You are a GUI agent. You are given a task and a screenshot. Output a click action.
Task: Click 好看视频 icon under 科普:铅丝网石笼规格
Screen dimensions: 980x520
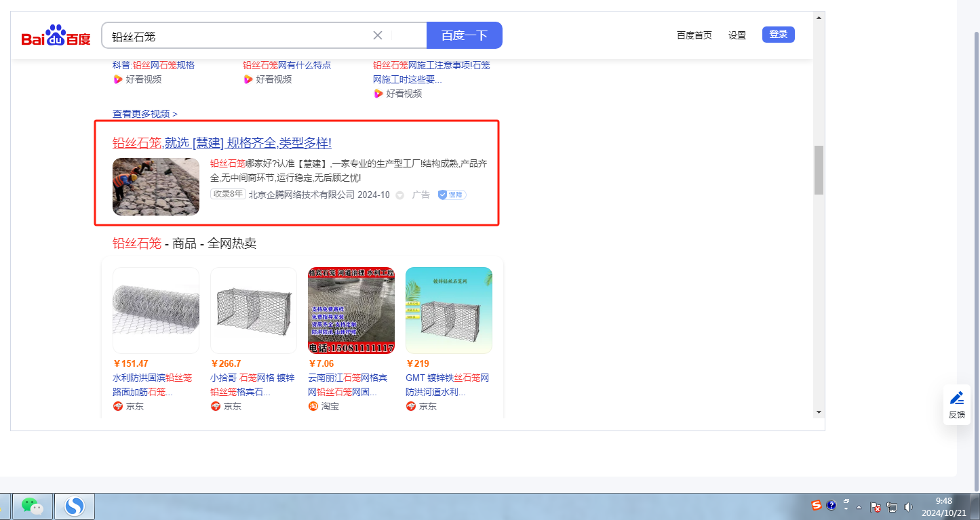tap(117, 79)
